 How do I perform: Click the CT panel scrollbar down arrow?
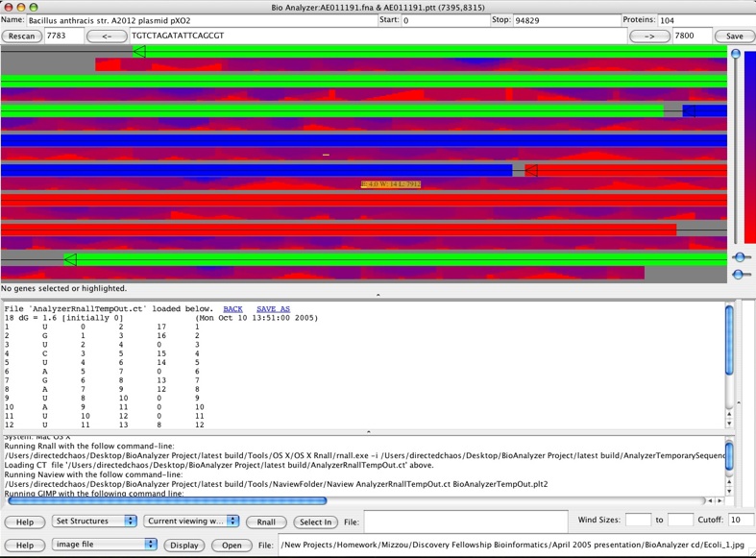(x=729, y=424)
